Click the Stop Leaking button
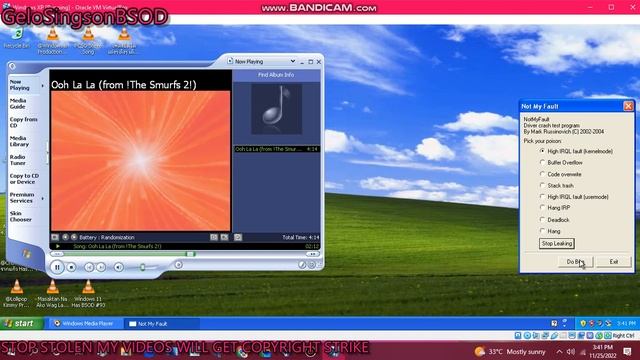640x360 pixels. coord(557,244)
